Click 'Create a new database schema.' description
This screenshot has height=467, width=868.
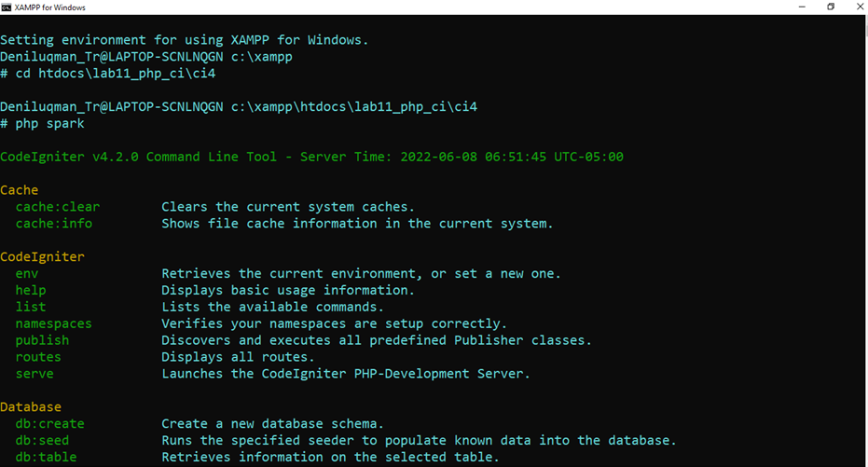(x=272, y=423)
